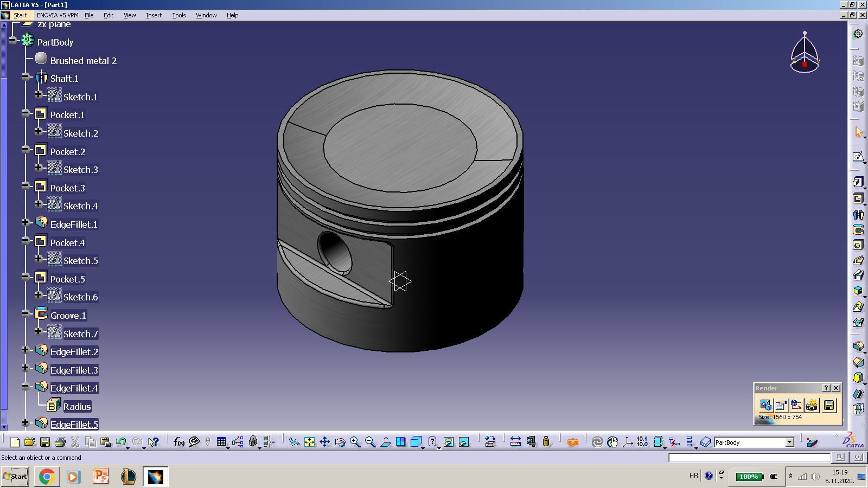
Task: Click the Zoom In magnifier icon
Action: 355,442
